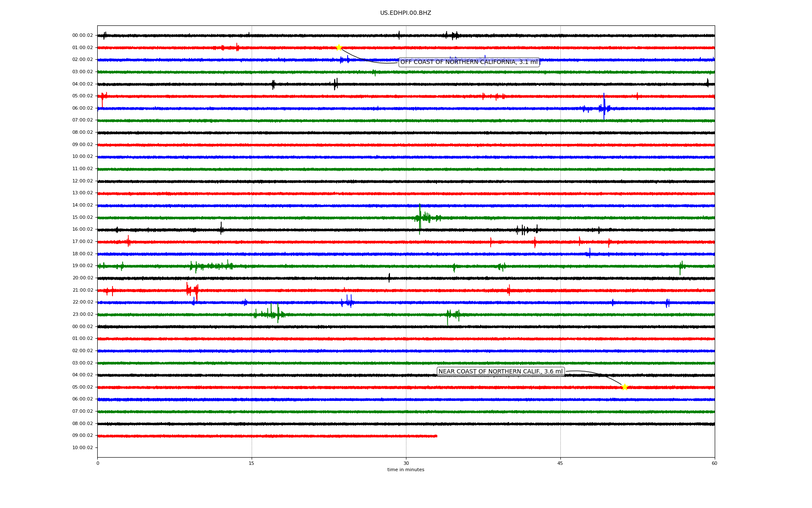
Task: Click the x-axis tick label 30
Action: 406,463
